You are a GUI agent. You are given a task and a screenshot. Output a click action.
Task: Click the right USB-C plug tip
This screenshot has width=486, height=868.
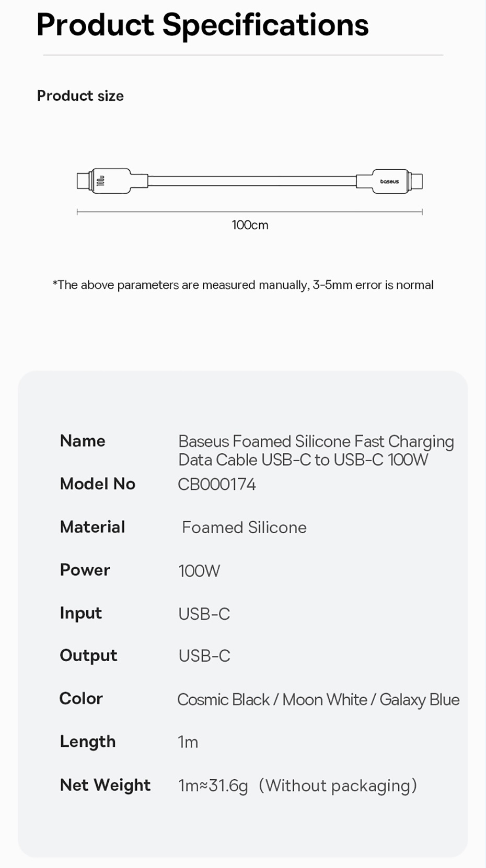click(416, 181)
